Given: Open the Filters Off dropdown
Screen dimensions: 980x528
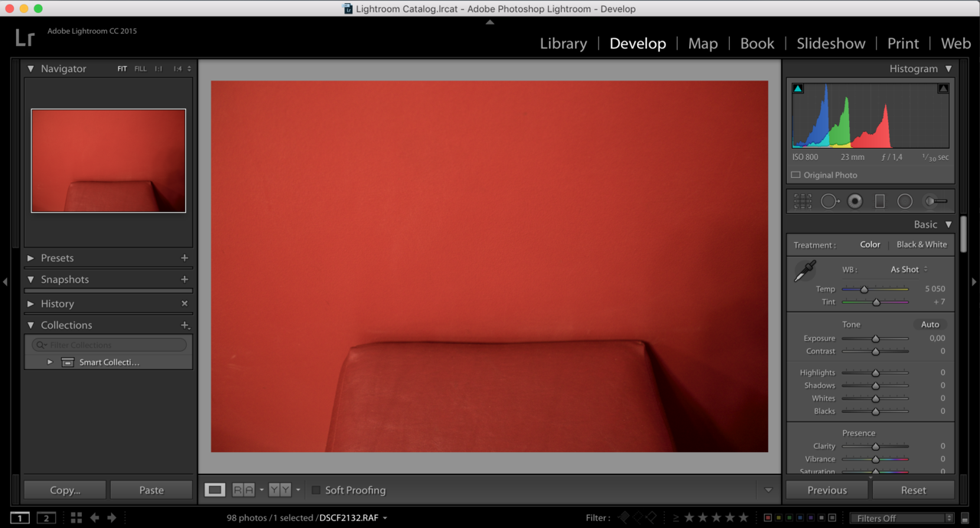Looking at the screenshot, I should (x=903, y=518).
